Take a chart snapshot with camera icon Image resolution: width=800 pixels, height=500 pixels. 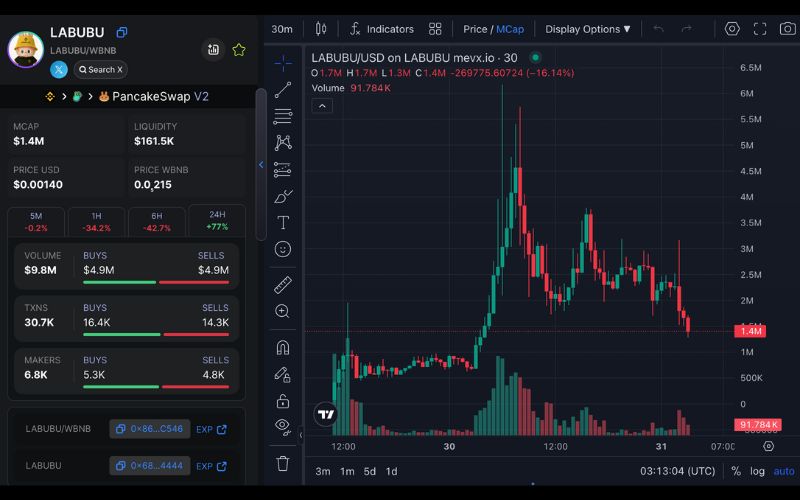click(788, 29)
